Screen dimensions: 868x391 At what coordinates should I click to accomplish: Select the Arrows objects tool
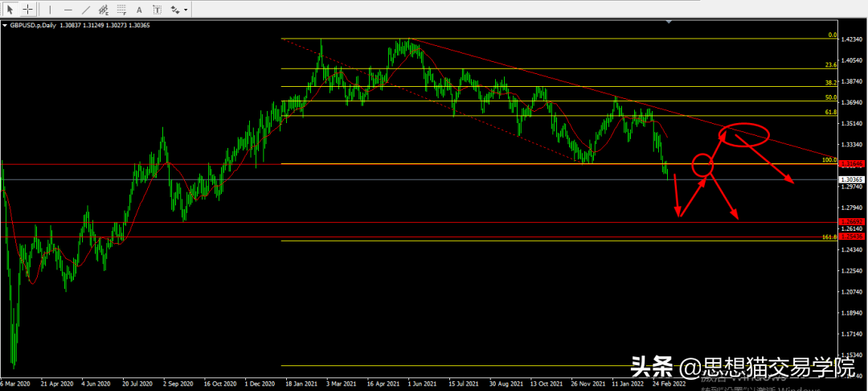175,9
